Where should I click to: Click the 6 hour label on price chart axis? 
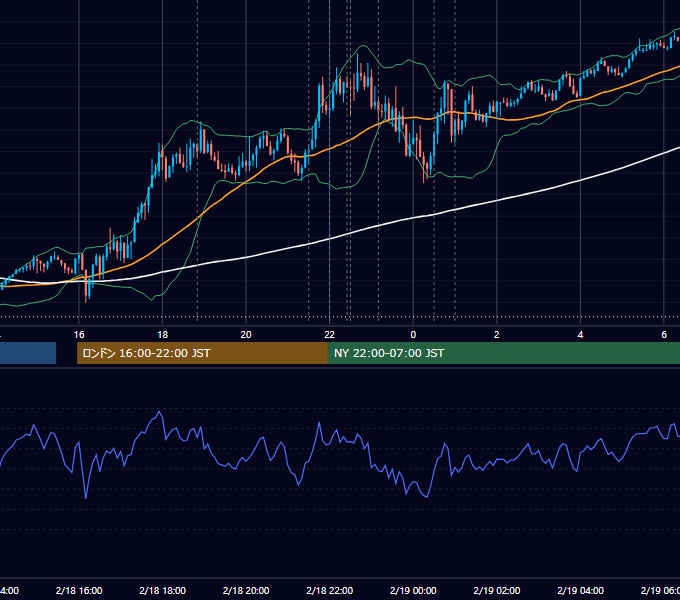tap(664, 335)
